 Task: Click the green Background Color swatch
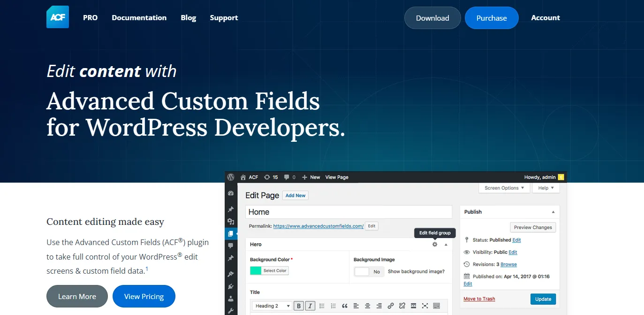click(x=256, y=270)
